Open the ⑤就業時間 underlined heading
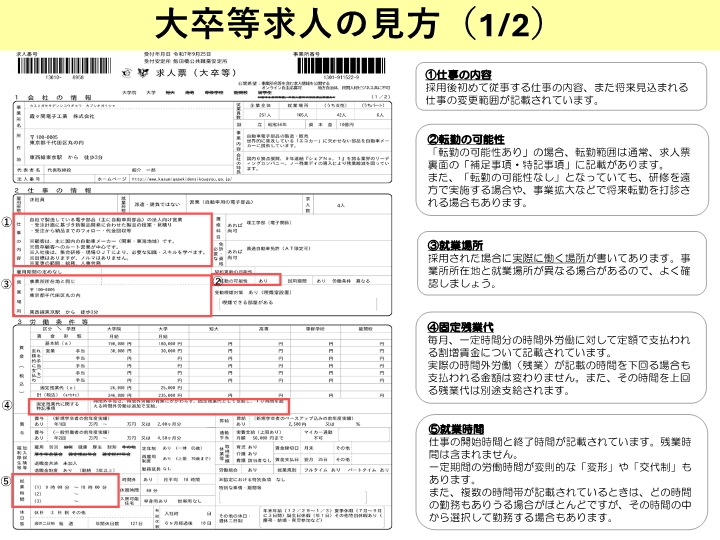The width and height of the screenshot is (720, 540). [x=456, y=429]
